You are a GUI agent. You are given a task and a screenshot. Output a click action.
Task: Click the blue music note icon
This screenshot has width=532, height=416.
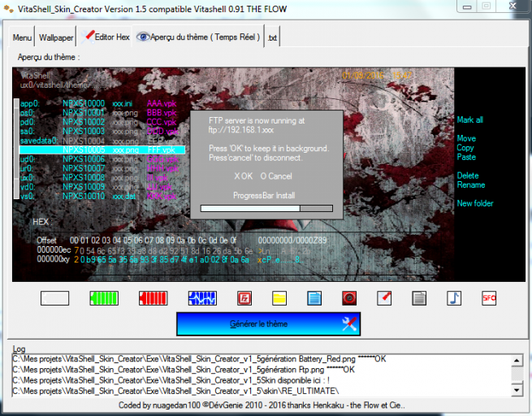(x=454, y=298)
